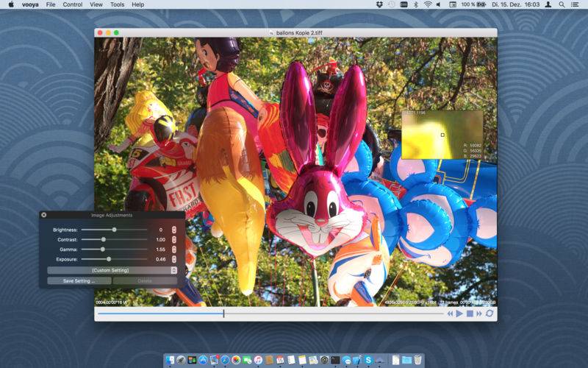Adjust the Exposure slider

(x=115, y=259)
